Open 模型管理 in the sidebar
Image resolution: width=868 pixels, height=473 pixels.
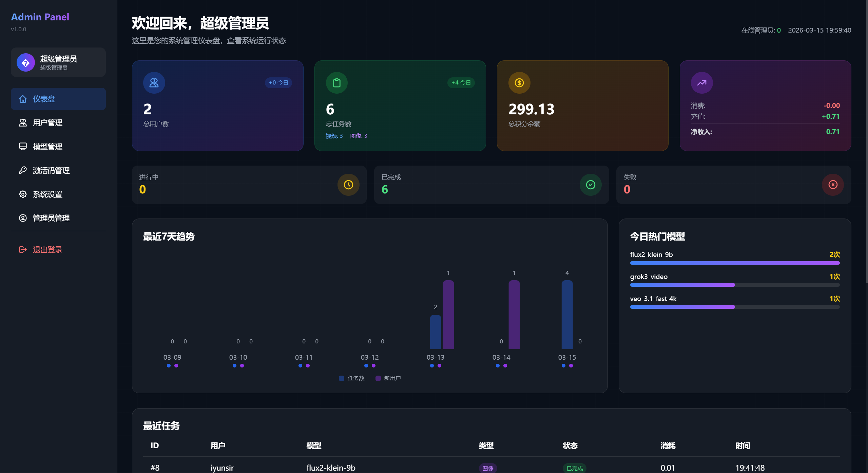pos(58,147)
